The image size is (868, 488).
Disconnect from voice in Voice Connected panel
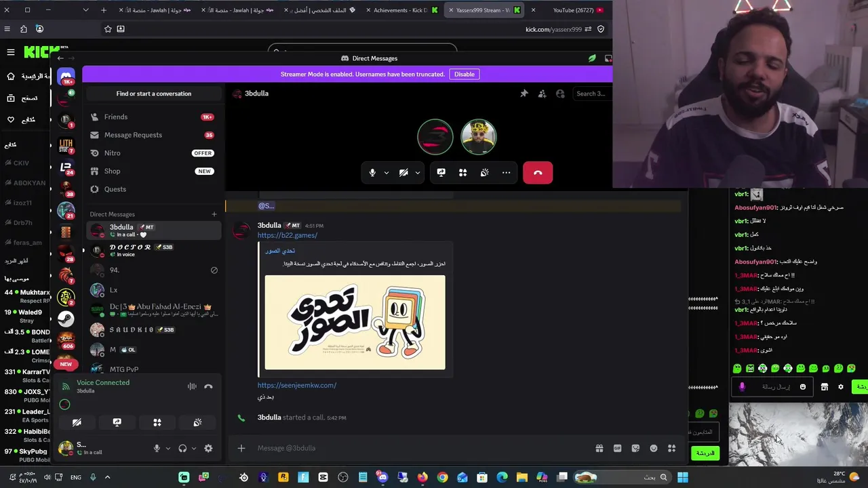[x=208, y=386]
